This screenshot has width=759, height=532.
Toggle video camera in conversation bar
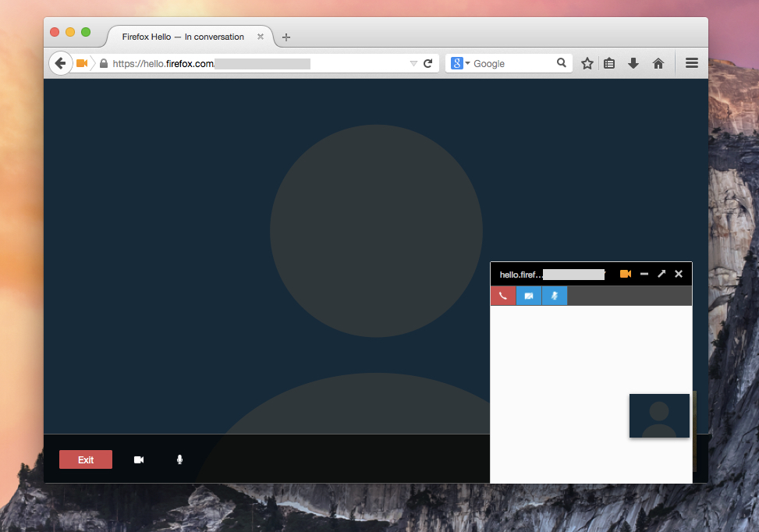click(x=139, y=459)
